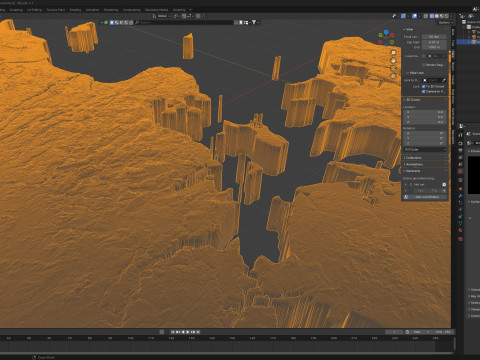Image resolution: width=480 pixels, height=360 pixels.
Task: Toggle camera view icon in viewport
Action: 393,68
